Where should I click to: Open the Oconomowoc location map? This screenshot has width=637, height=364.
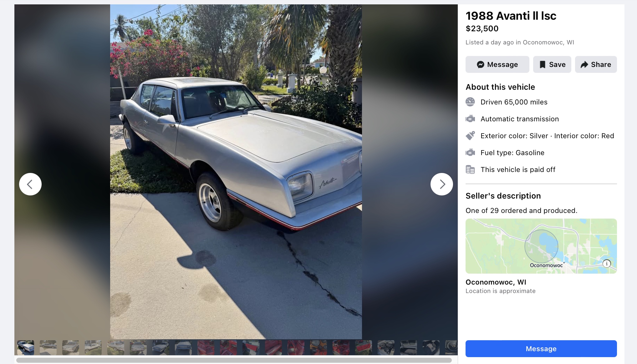[x=541, y=246]
